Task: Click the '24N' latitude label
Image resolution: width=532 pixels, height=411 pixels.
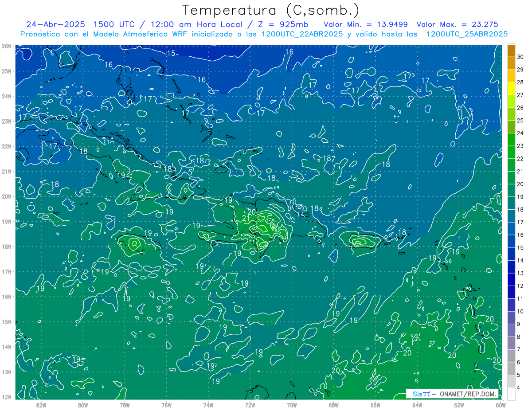Action: pyautogui.click(x=6, y=96)
